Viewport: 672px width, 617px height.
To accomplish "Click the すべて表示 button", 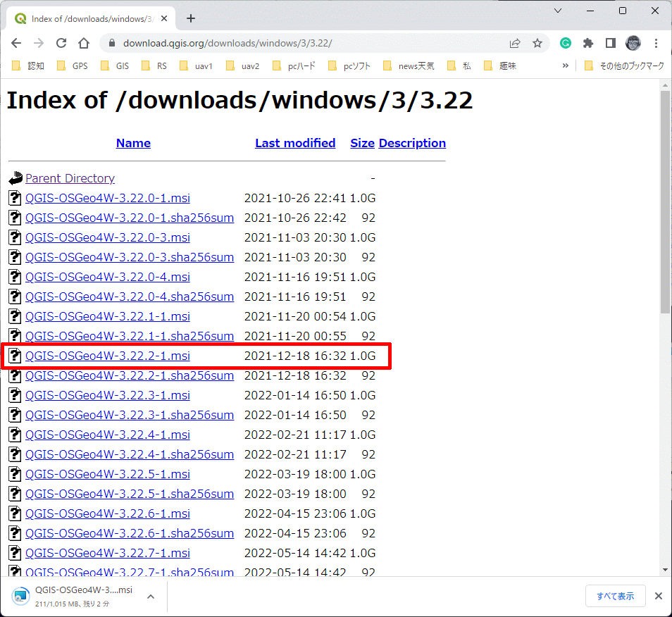I will [x=615, y=595].
